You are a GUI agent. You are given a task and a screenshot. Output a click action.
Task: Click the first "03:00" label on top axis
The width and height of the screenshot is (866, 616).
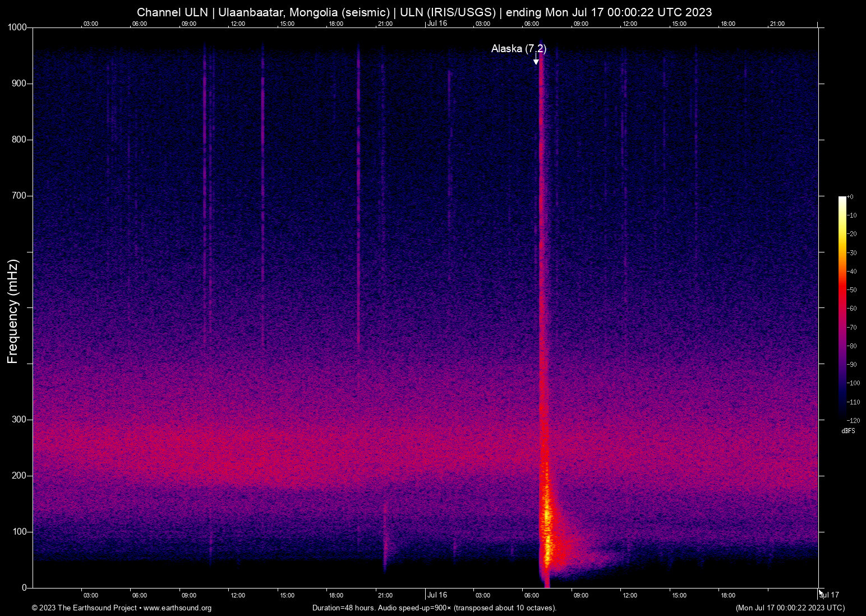[x=91, y=24]
